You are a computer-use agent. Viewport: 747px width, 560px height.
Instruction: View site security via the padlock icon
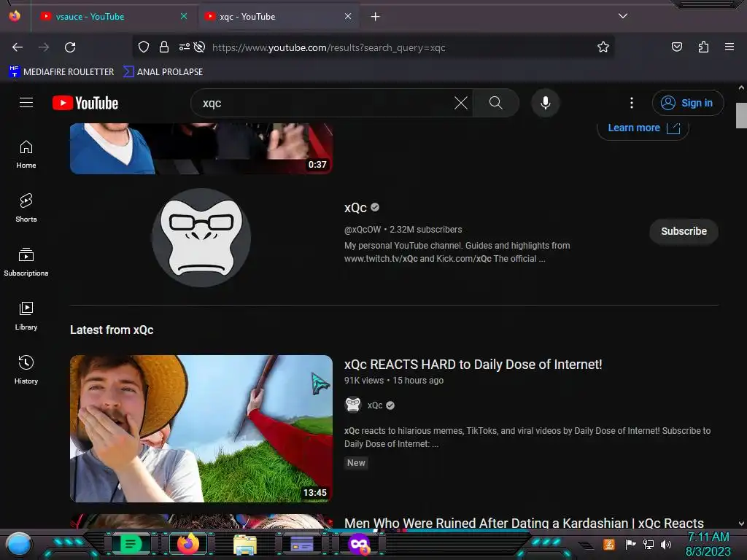164,47
